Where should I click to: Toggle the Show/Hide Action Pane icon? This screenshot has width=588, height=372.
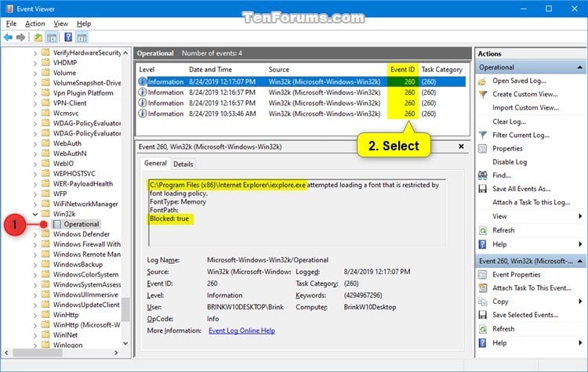click(82, 37)
